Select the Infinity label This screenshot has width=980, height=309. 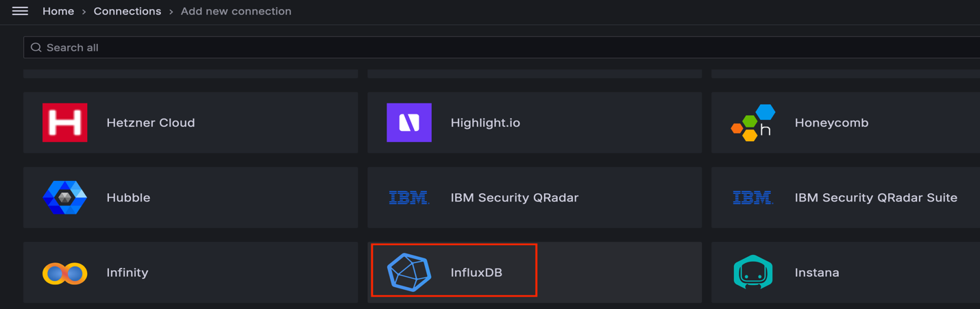coord(127,272)
